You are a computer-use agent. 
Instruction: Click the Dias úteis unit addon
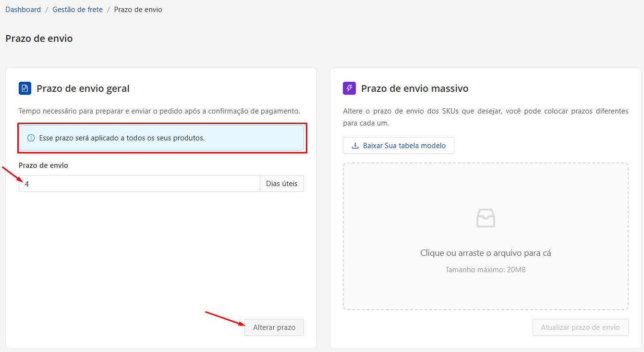pyautogui.click(x=282, y=184)
